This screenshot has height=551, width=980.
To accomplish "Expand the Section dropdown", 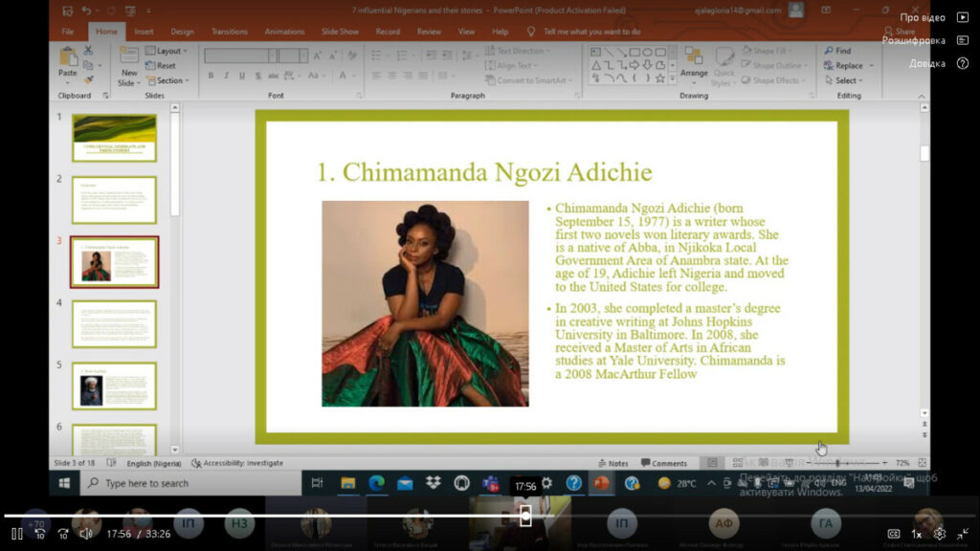I will pyautogui.click(x=170, y=80).
